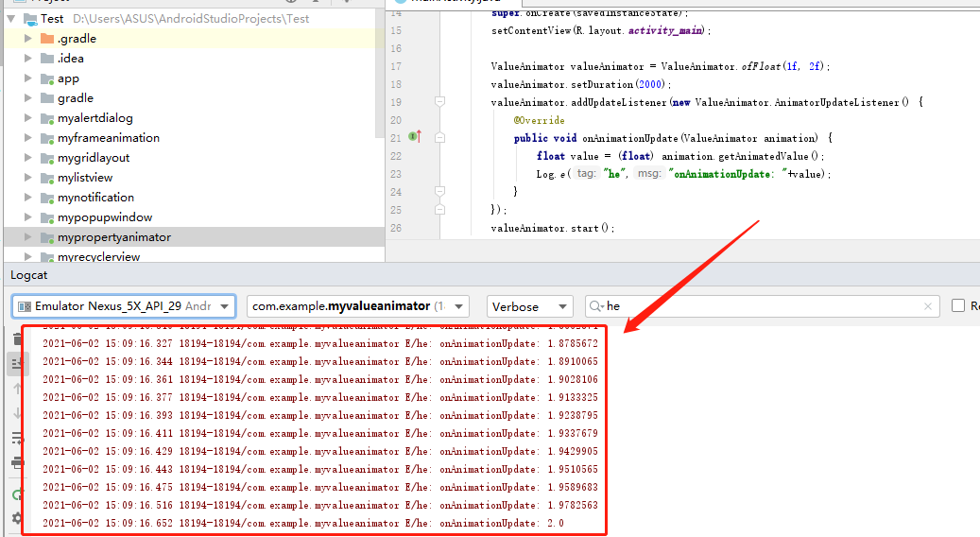Expand the mypropertyanimator module
This screenshot has width=980, height=537.
pyautogui.click(x=28, y=237)
